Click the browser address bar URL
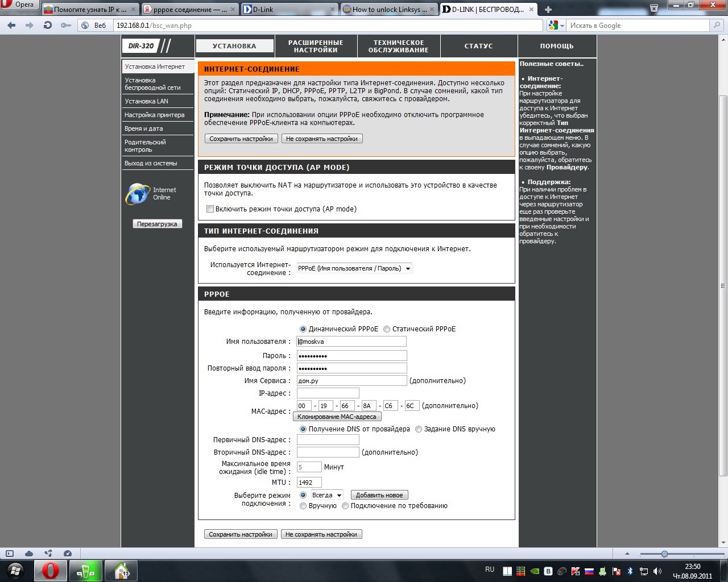The height and width of the screenshot is (582, 728). pyautogui.click(x=328, y=26)
